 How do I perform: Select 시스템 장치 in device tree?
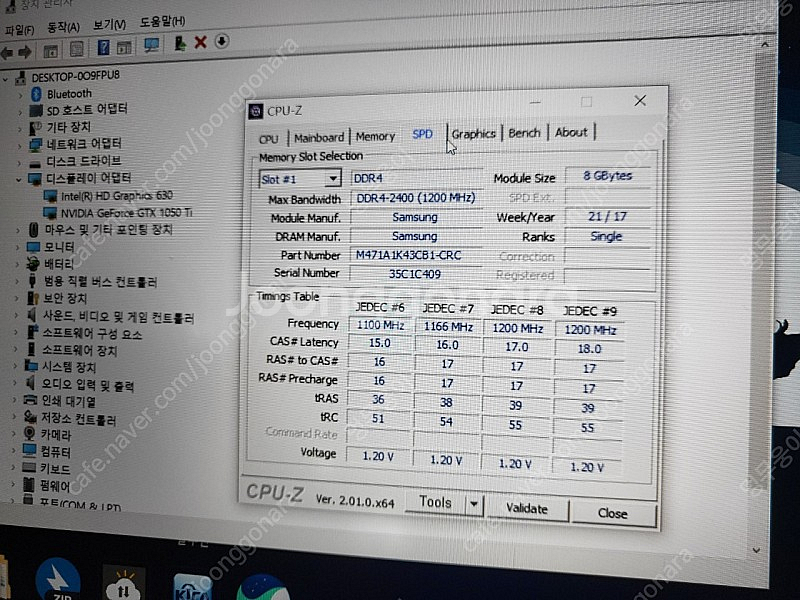68,367
